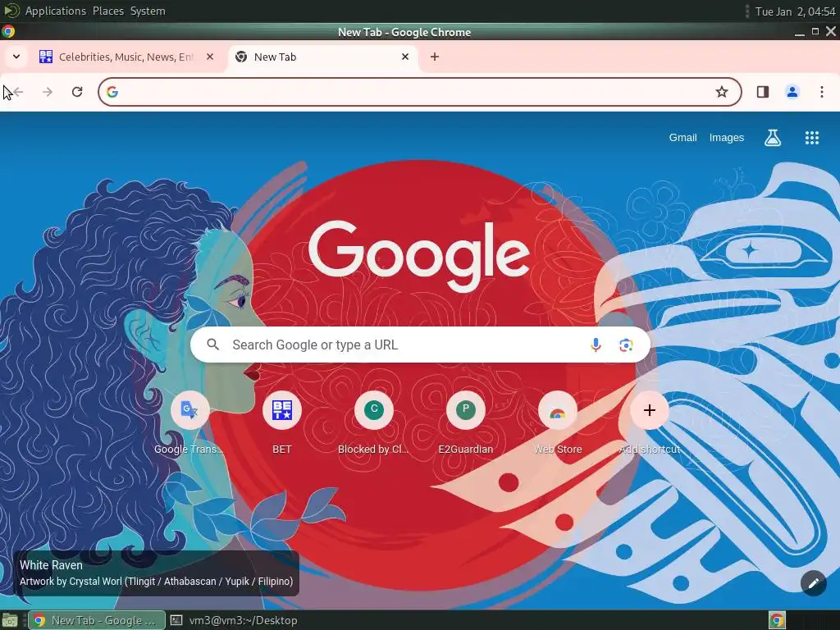Open Artwork by Crystal Worl attribution
Image resolution: width=840 pixels, height=630 pixels.
(x=156, y=582)
